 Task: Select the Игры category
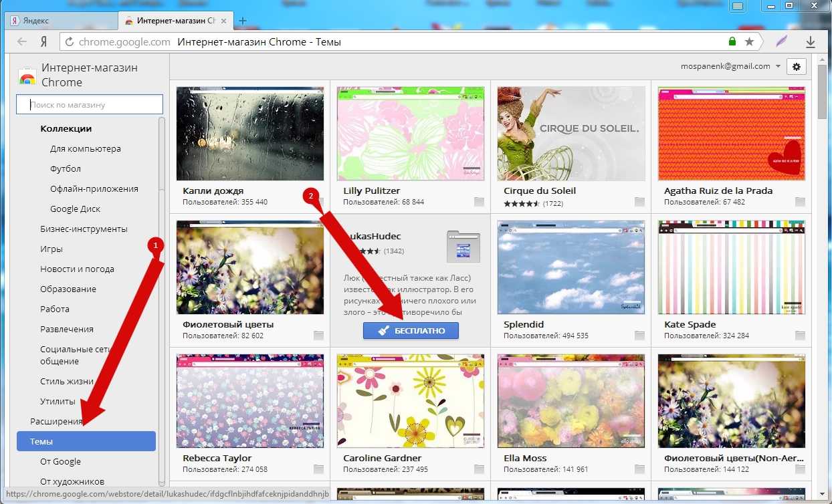[51, 249]
